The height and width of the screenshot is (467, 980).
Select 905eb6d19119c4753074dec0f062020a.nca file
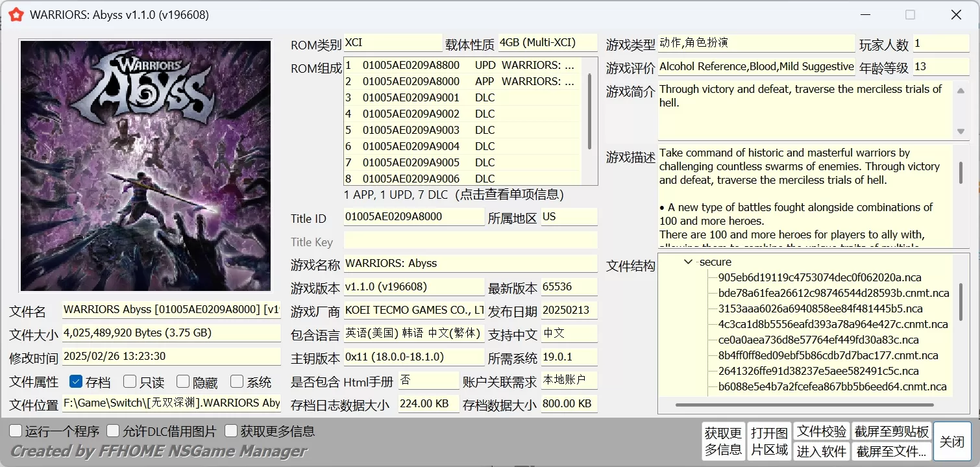(820, 278)
